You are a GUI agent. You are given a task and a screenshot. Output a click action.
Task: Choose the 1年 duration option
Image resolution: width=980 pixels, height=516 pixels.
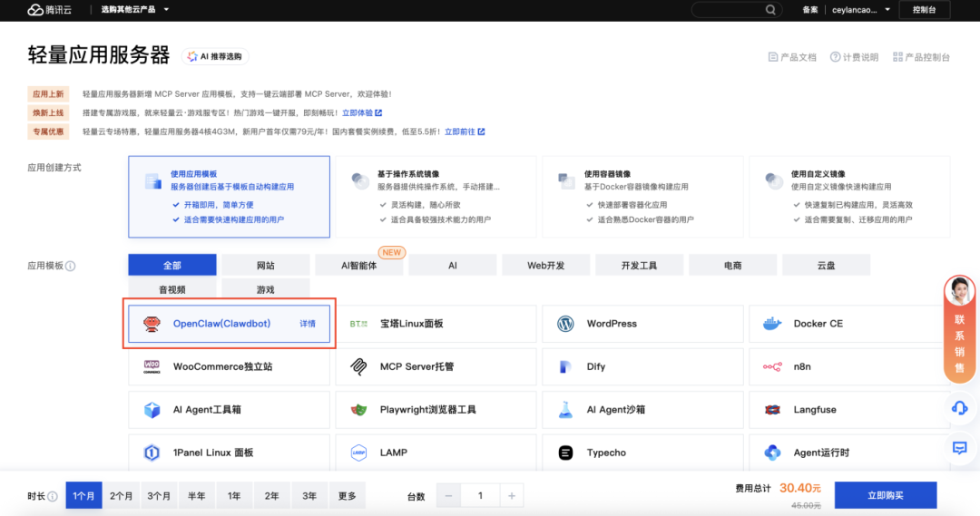pyautogui.click(x=234, y=495)
